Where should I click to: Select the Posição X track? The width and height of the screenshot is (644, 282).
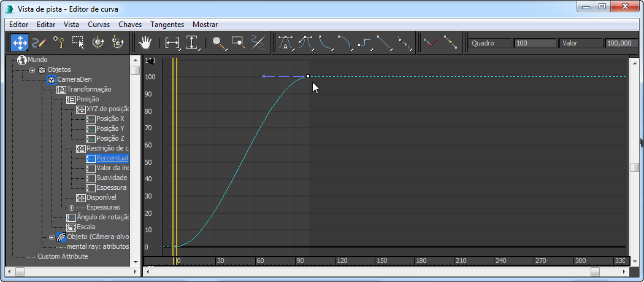(110, 119)
